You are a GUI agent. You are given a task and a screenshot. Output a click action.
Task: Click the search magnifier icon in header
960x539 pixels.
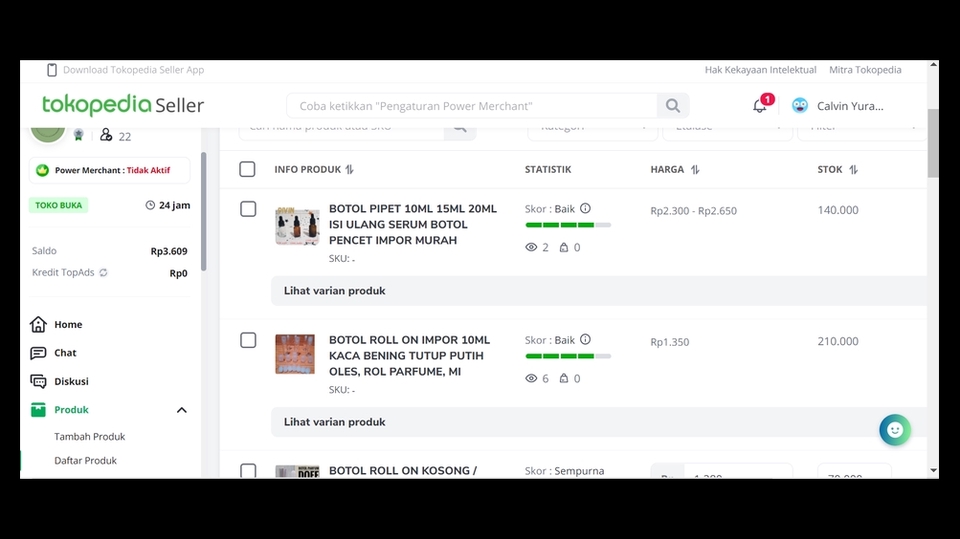pyautogui.click(x=673, y=106)
